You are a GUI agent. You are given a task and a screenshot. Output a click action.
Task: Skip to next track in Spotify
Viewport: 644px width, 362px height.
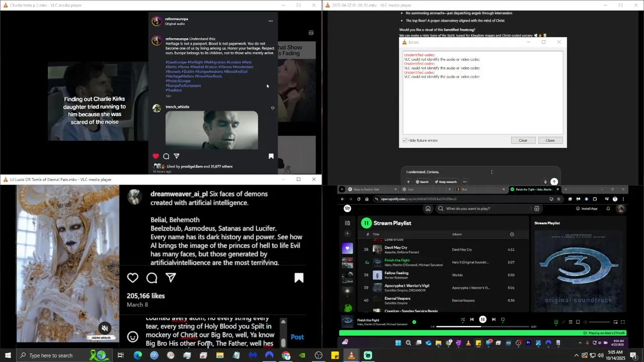click(494, 319)
